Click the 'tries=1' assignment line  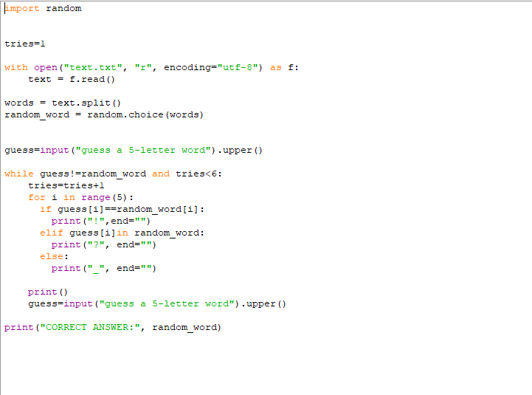click(25, 44)
